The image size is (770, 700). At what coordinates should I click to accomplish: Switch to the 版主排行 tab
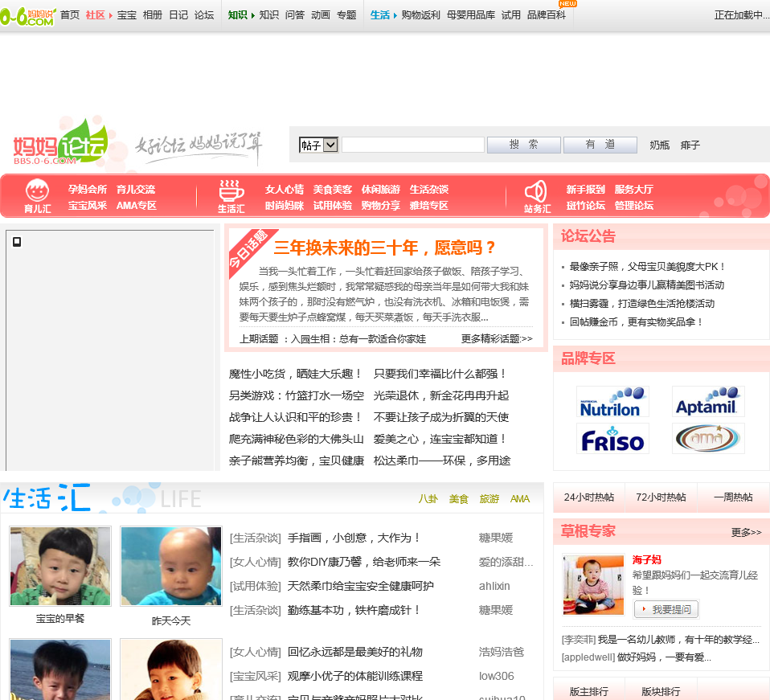point(589,691)
